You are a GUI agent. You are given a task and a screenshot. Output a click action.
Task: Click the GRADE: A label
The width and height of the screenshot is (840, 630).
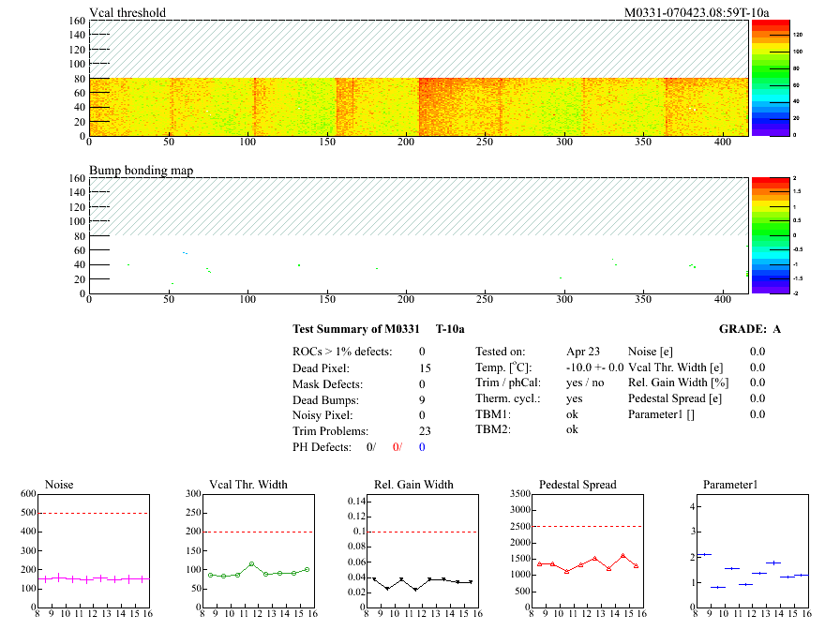750,329
